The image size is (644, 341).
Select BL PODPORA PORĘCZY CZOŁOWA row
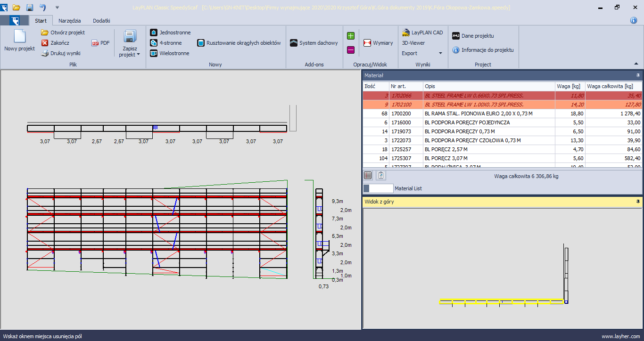[x=503, y=140]
